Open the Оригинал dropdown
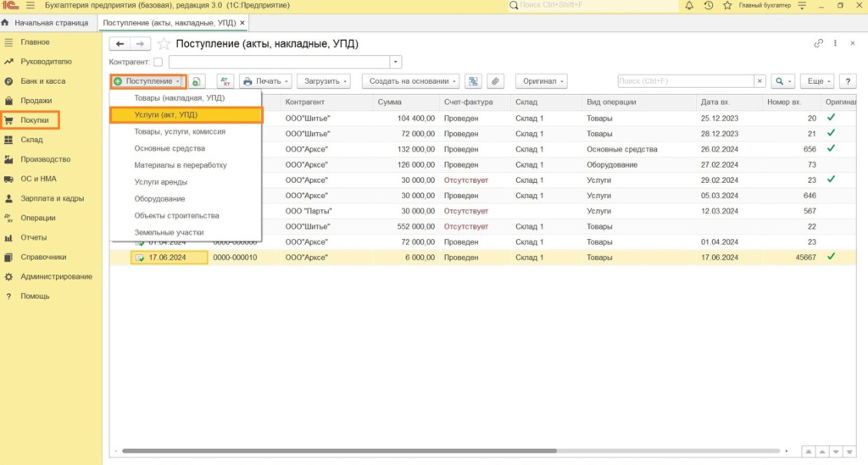The height and width of the screenshot is (465, 868). (542, 81)
